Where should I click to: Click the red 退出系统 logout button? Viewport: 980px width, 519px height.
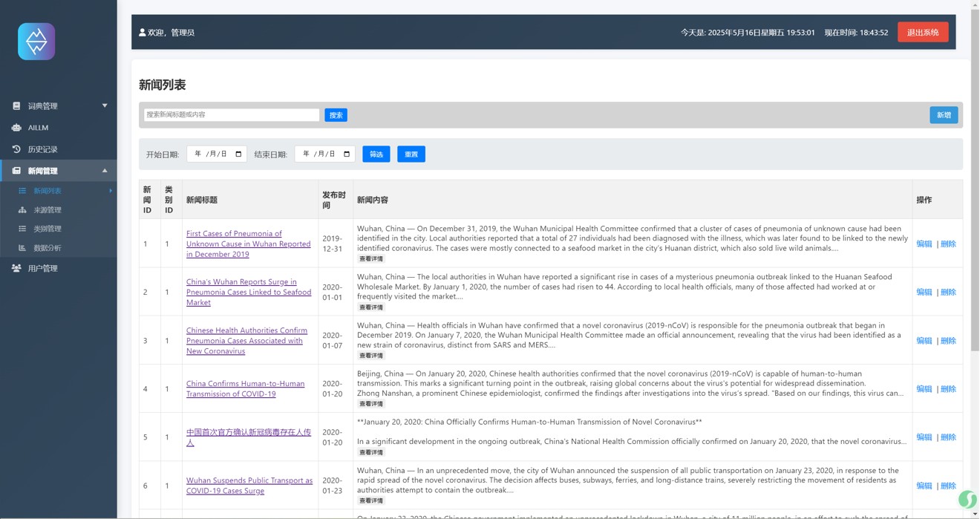(x=922, y=33)
